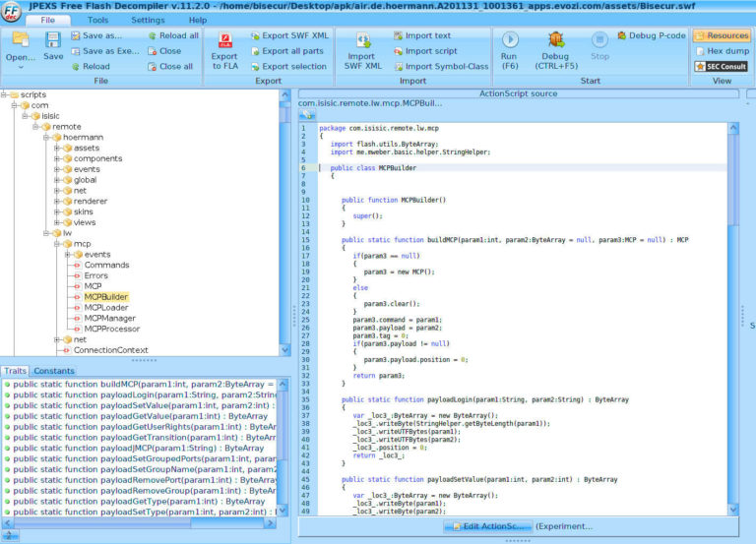
Task: Select the Errors class in tree
Action: [95, 275]
